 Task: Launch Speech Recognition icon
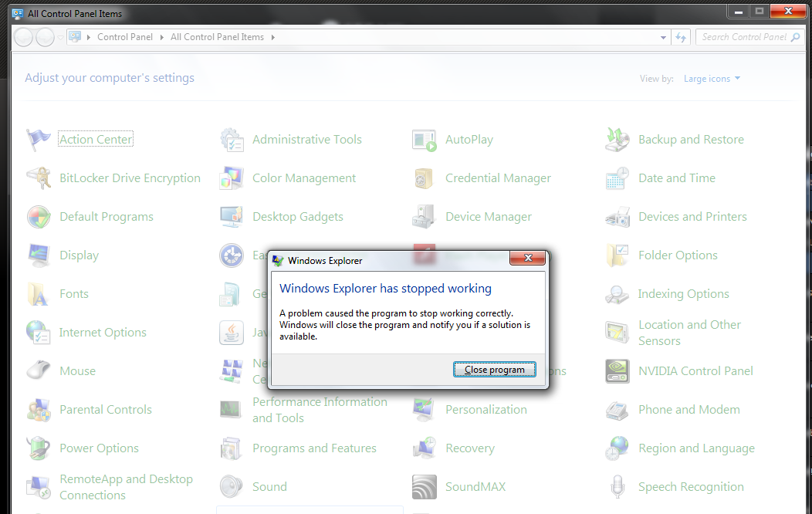pos(691,487)
